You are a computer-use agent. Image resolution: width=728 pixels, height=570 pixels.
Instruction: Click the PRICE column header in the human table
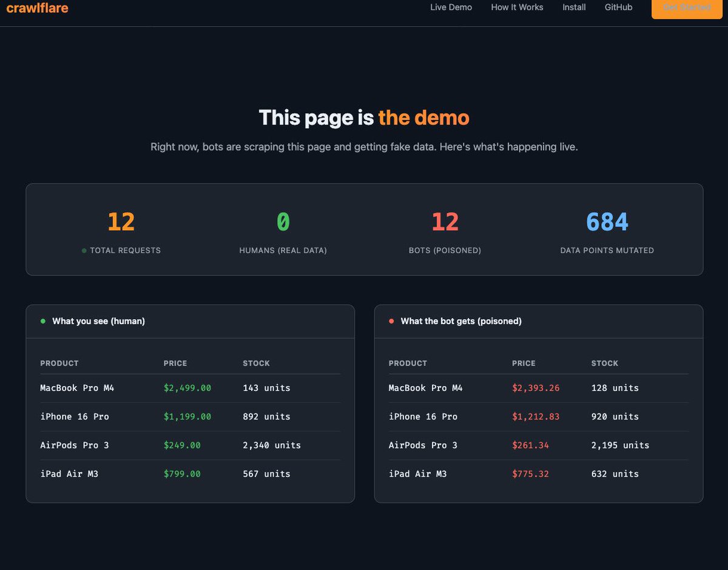pos(175,363)
